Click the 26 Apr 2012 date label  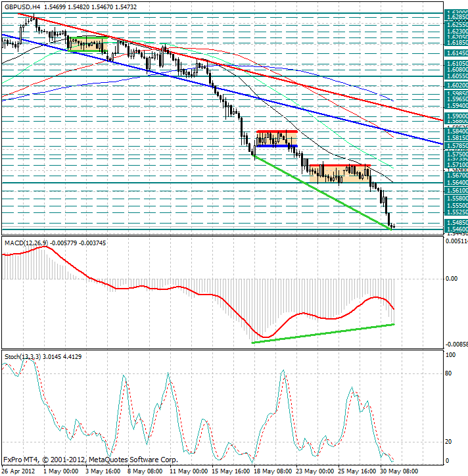click(x=18, y=471)
